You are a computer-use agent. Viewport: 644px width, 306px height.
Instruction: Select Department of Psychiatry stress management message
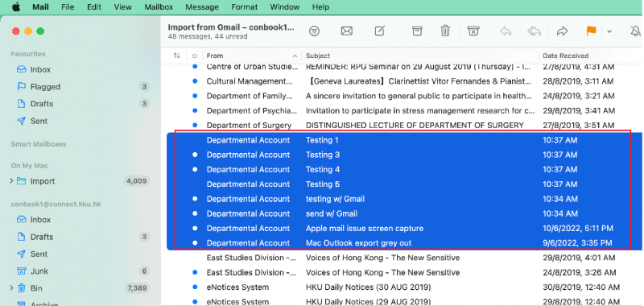(404, 110)
